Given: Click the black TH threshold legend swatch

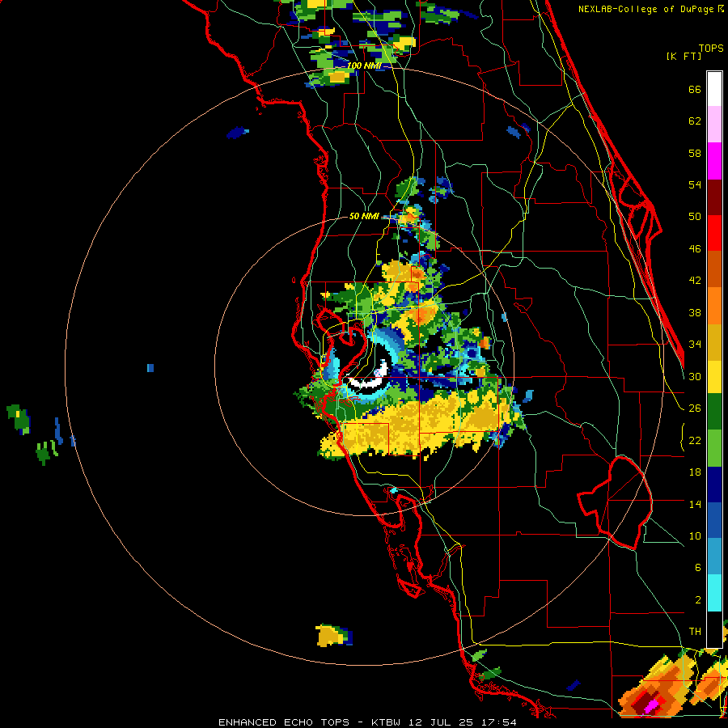Looking at the screenshot, I should [714, 629].
